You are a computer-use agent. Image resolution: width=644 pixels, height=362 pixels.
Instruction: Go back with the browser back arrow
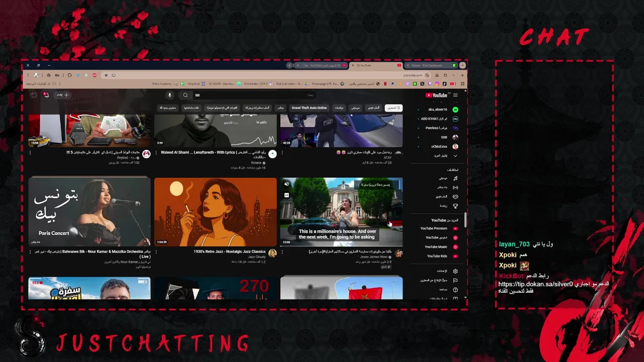click(462, 75)
